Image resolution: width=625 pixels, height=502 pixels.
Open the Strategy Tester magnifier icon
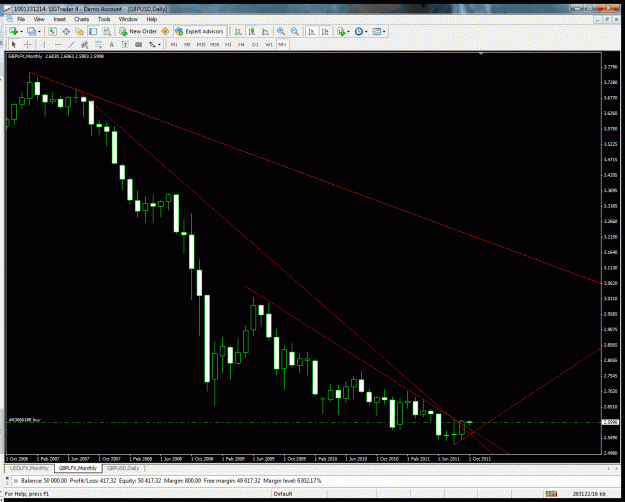106,31
